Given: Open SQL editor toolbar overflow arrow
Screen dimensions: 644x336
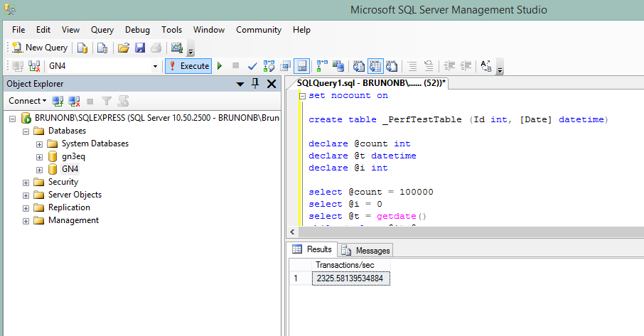Looking at the screenshot, I should [x=500, y=67].
